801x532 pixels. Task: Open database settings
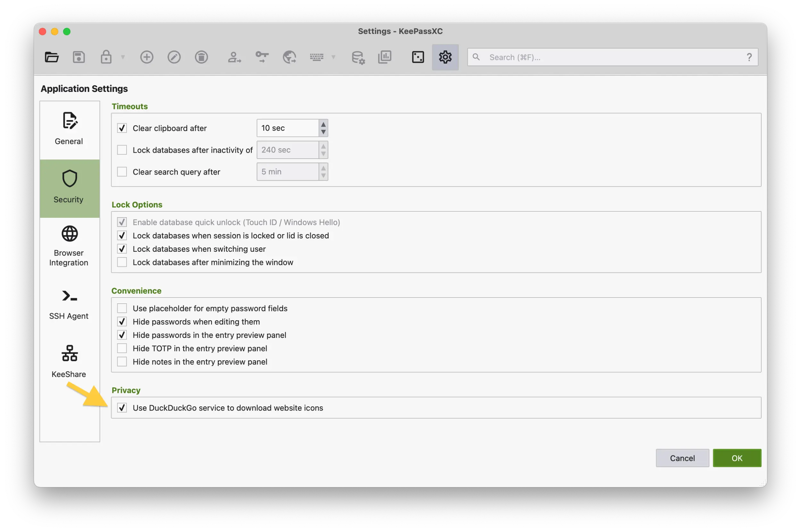[357, 57]
